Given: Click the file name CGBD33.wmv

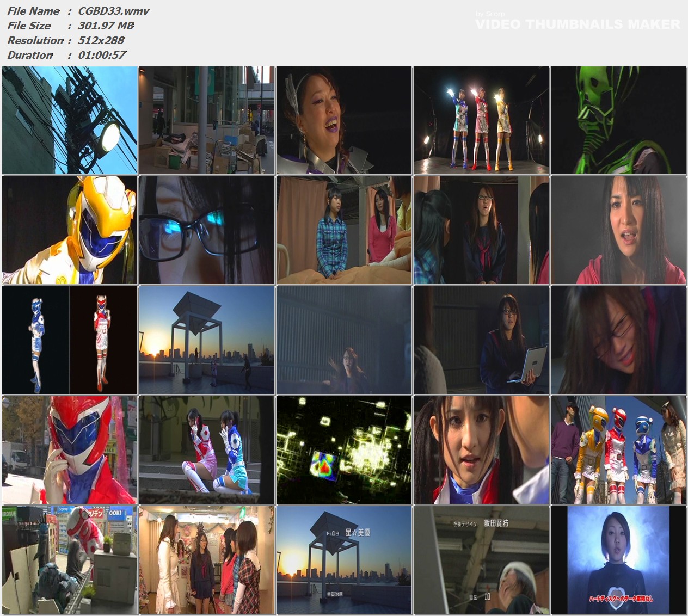Looking at the screenshot, I should coord(114,11).
